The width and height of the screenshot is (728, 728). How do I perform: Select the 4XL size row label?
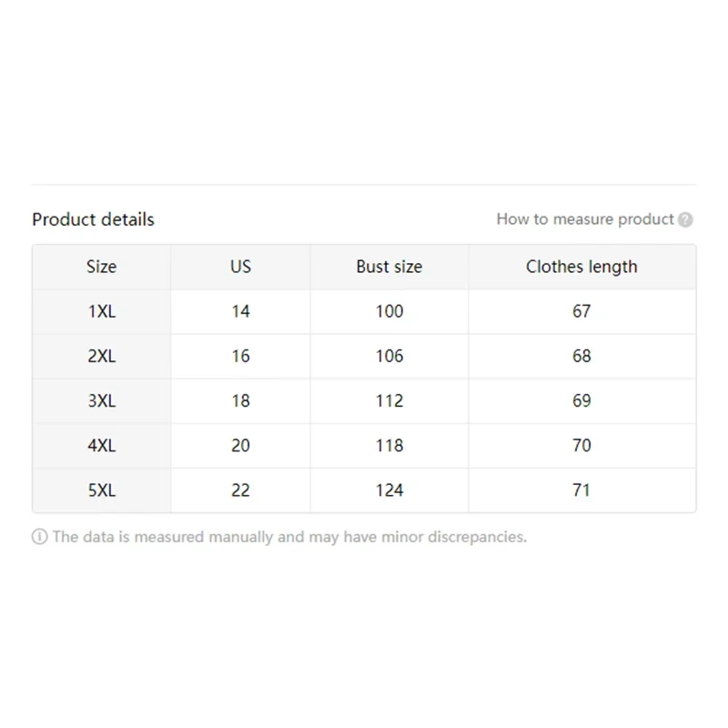click(x=102, y=446)
